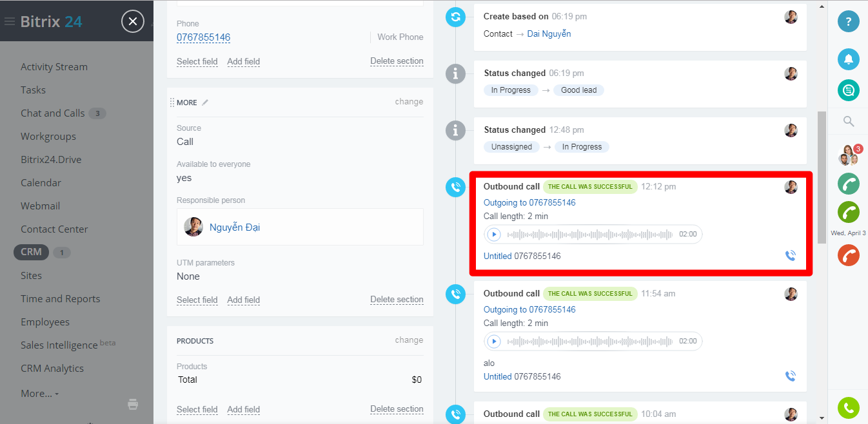Click Add field under UTM parameters
This screenshot has width=868, height=424.
[244, 300]
